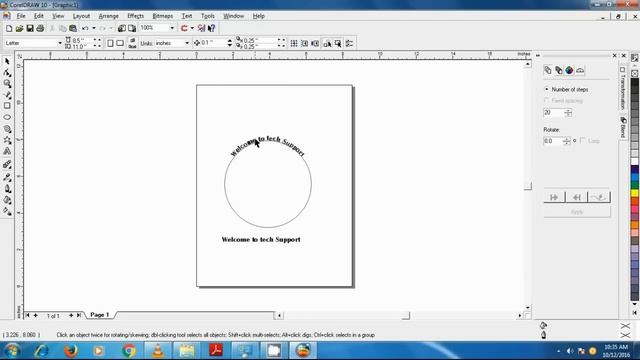
Task: Open a file with folder icon
Action: tap(19, 28)
